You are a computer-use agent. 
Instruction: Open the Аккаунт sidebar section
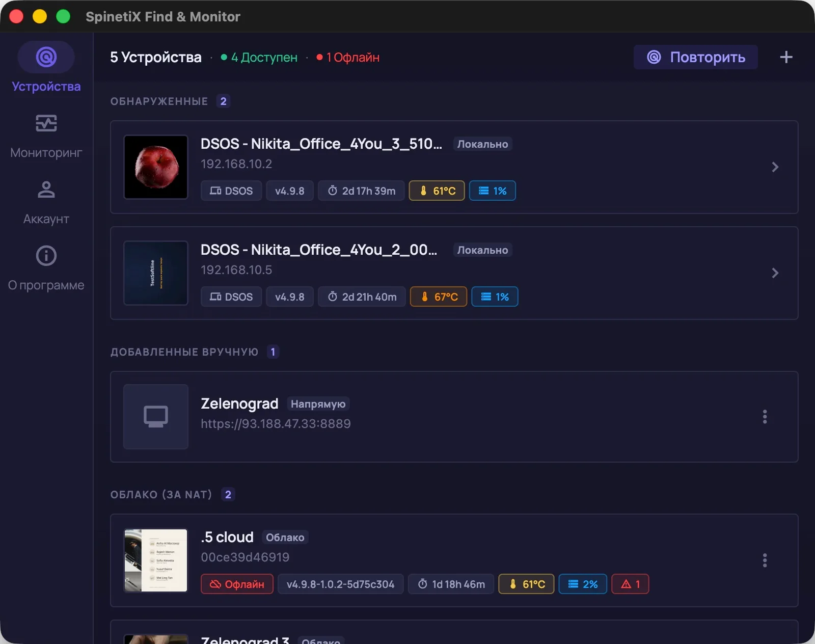(46, 202)
